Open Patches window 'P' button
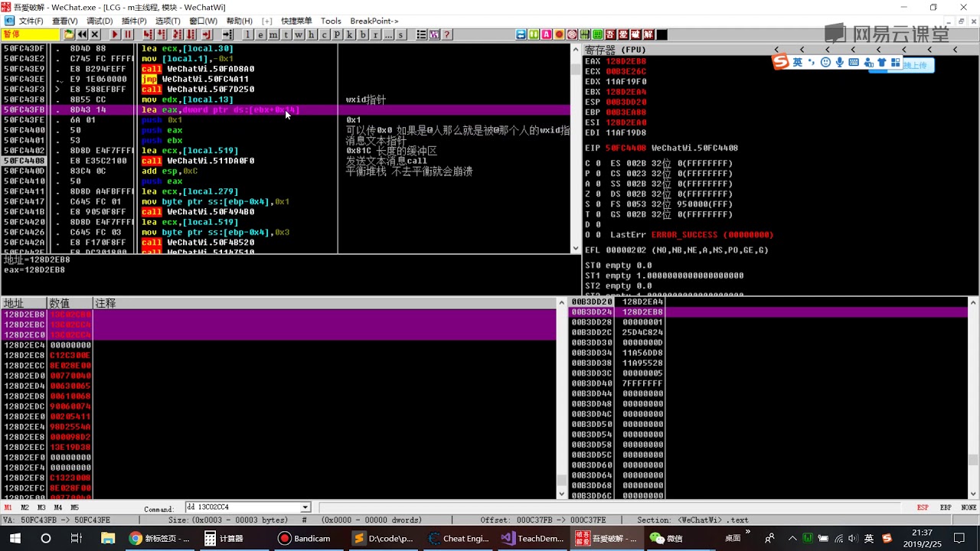980x551 pixels. (x=337, y=34)
